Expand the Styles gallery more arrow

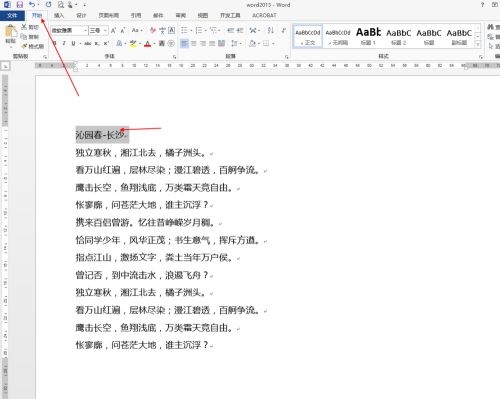(478, 44)
